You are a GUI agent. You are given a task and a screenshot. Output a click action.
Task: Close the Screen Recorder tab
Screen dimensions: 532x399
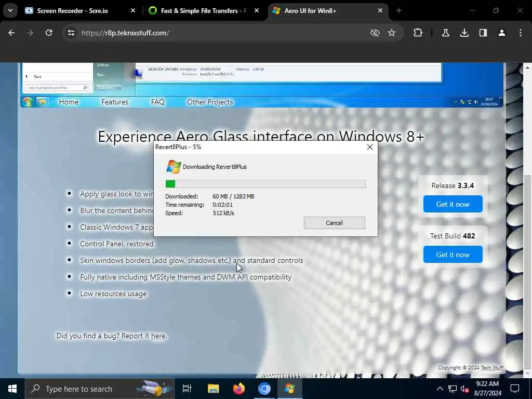[x=133, y=11]
